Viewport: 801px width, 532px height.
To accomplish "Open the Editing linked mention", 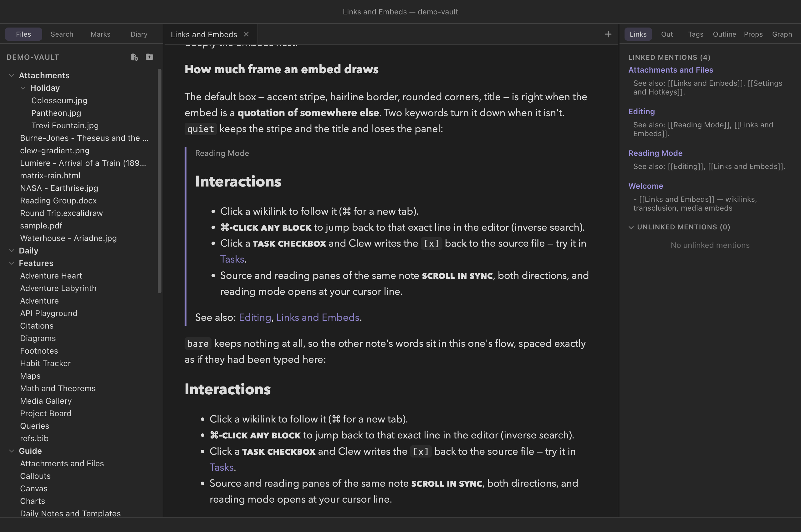I will tap(641, 112).
